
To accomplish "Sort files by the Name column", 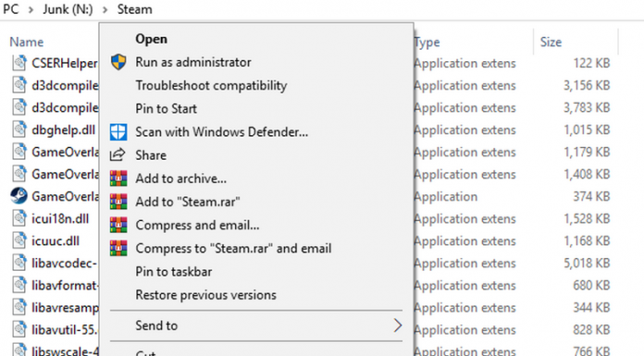I will tap(26, 42).
